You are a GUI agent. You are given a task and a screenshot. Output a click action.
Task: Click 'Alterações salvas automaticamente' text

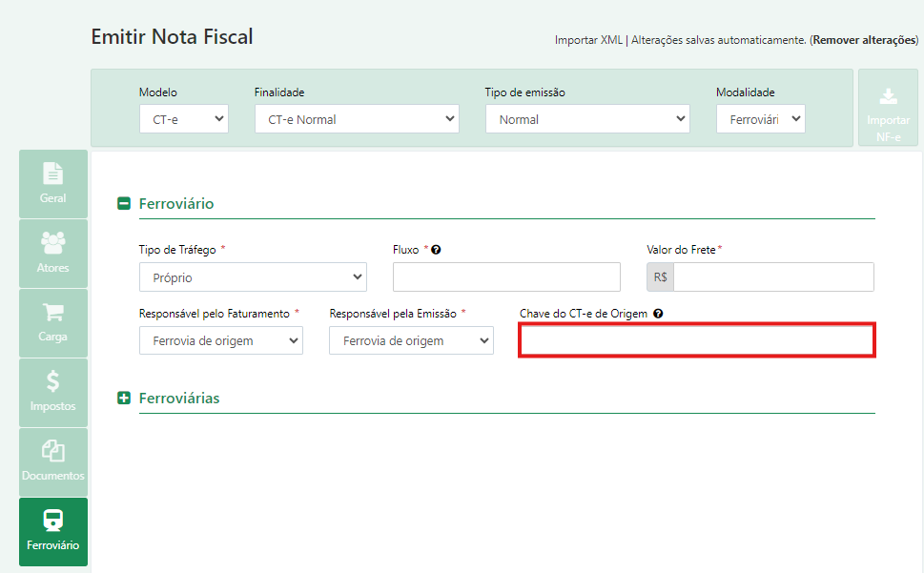(718, 40)
